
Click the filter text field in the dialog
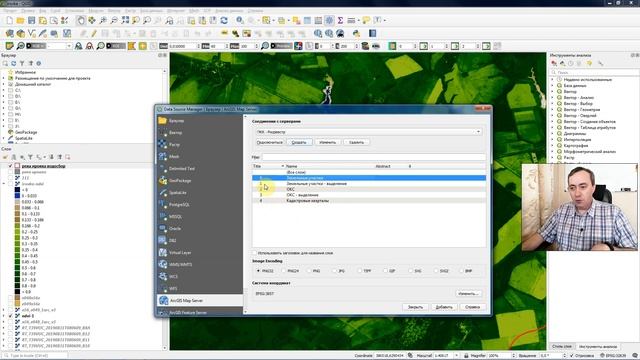(373, 157)
